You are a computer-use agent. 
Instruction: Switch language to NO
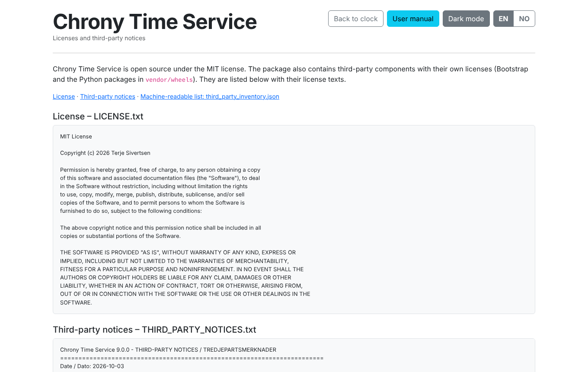(x=524, y=19)
